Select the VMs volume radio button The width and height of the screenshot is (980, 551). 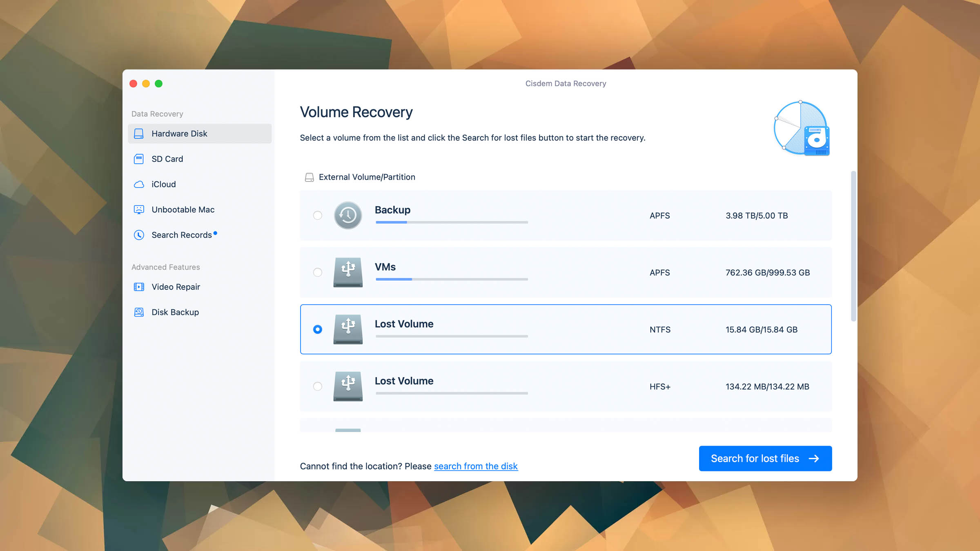[x=317, y=273]
